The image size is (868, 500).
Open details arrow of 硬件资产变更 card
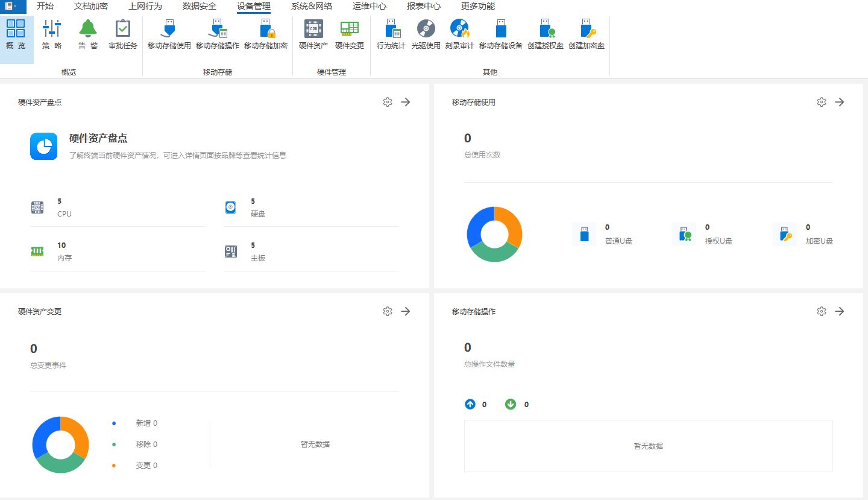406,311
